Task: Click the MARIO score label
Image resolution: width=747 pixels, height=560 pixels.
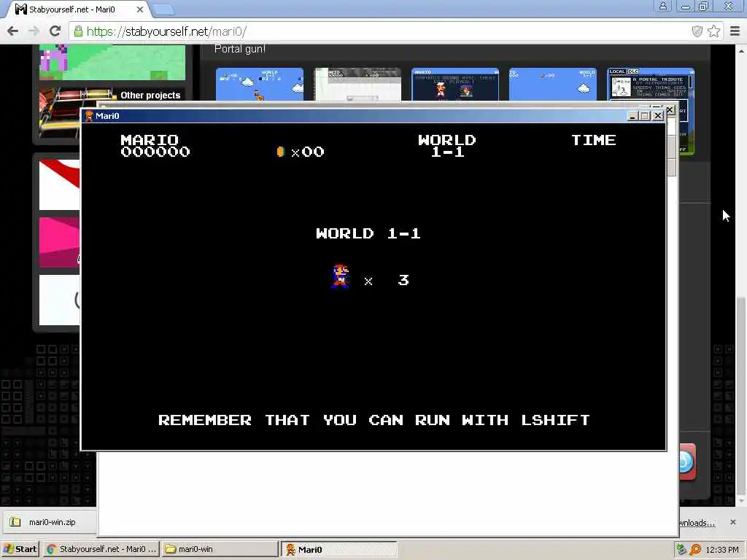Action: click(150, 139)
